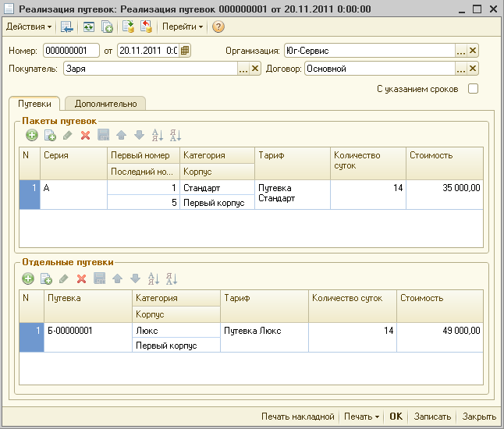Open the calendar picker for date field
The image size is (504, 429).
point(185,51)
